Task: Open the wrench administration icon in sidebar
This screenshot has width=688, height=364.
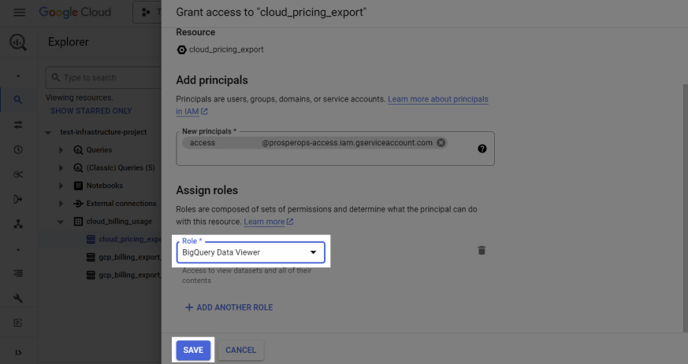Action: (x=18, y=298)
